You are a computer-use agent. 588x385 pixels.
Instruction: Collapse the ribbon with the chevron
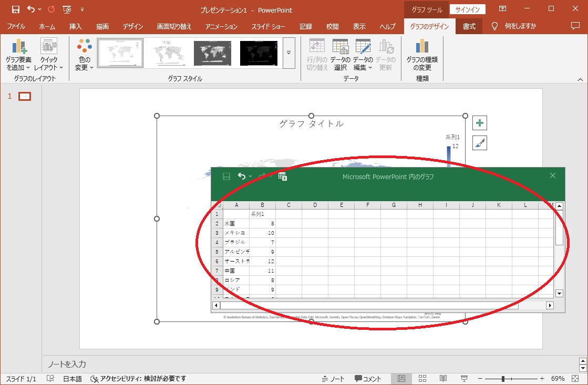(580, 79)
